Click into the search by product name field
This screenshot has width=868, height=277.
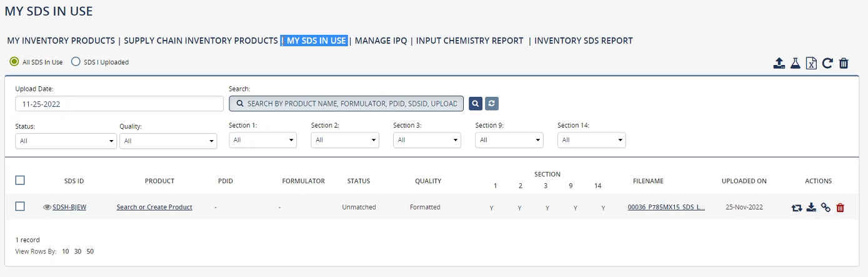pos(346,103)
